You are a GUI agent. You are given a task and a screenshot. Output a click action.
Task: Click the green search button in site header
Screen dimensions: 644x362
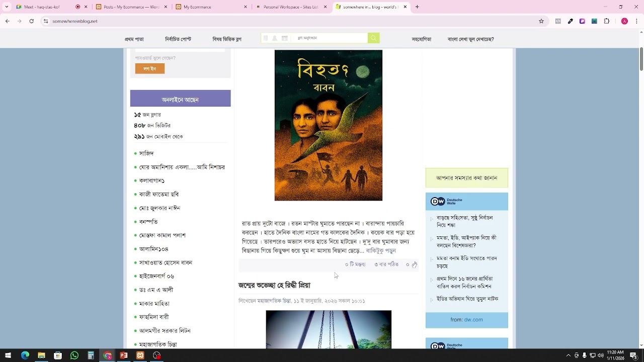point(373,38)
